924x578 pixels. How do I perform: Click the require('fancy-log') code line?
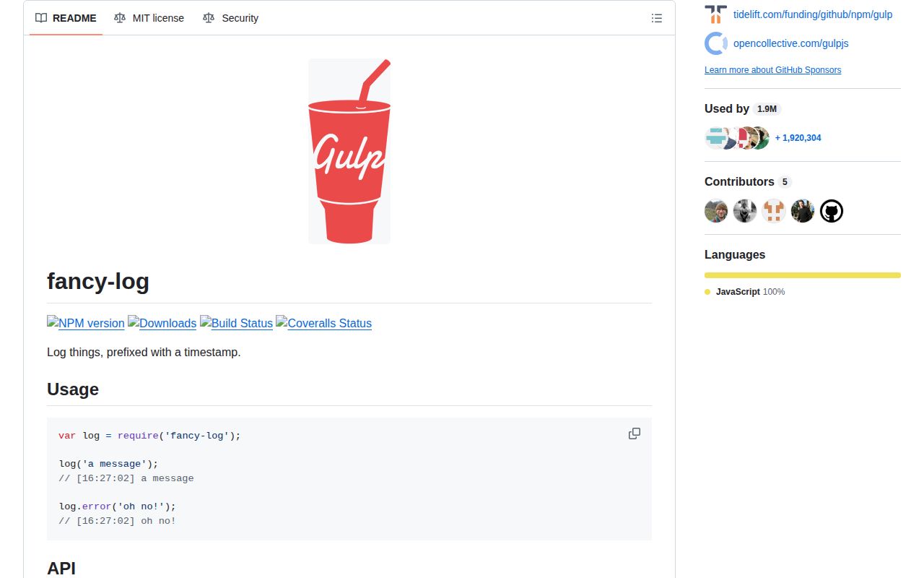pyautogui.click(x=149, y=436)
